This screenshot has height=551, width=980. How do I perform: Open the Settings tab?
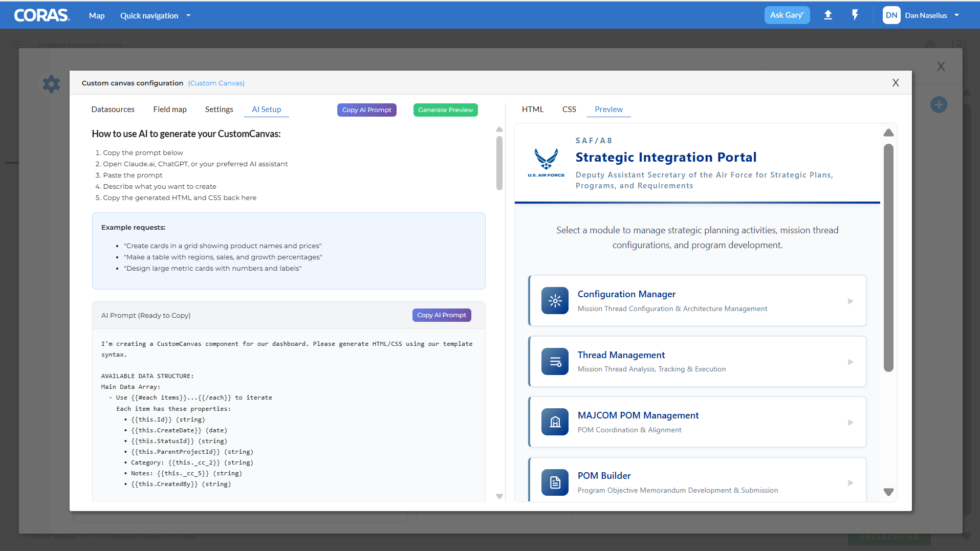(219, 109)
